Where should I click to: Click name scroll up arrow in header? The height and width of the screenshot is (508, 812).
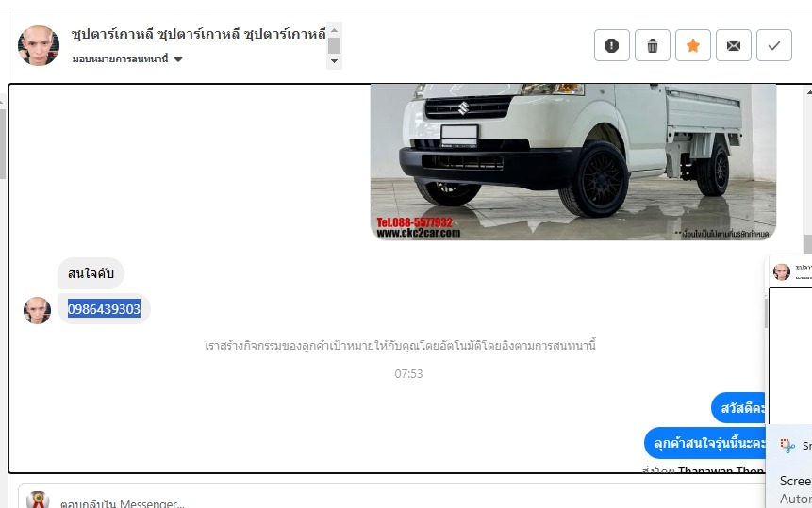pyautogui.click(x=334, y=30)
